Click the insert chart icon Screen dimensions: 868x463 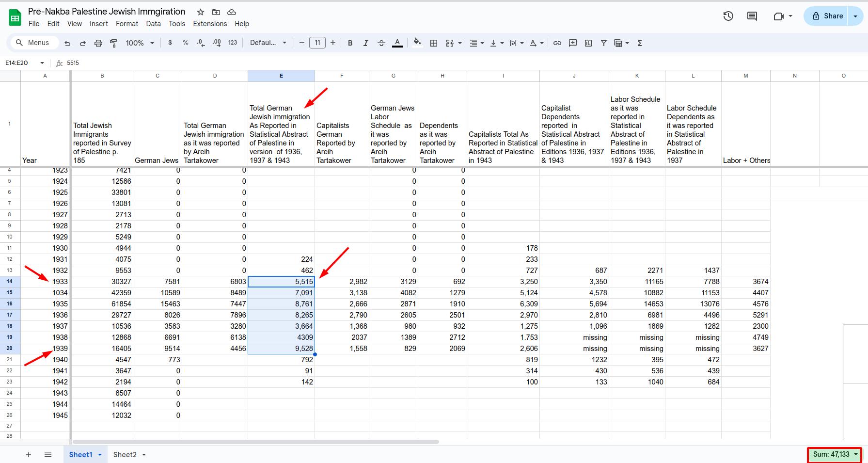click(588, 43)
